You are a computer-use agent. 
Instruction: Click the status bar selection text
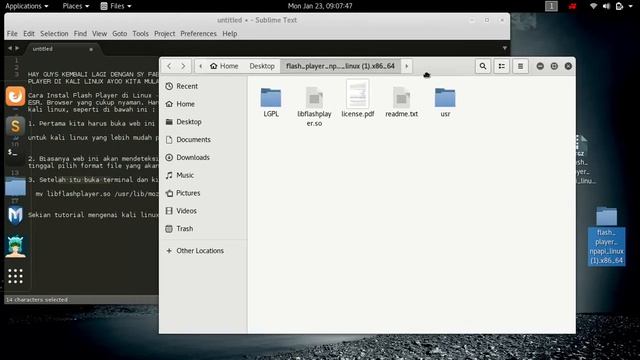point(37,300)
